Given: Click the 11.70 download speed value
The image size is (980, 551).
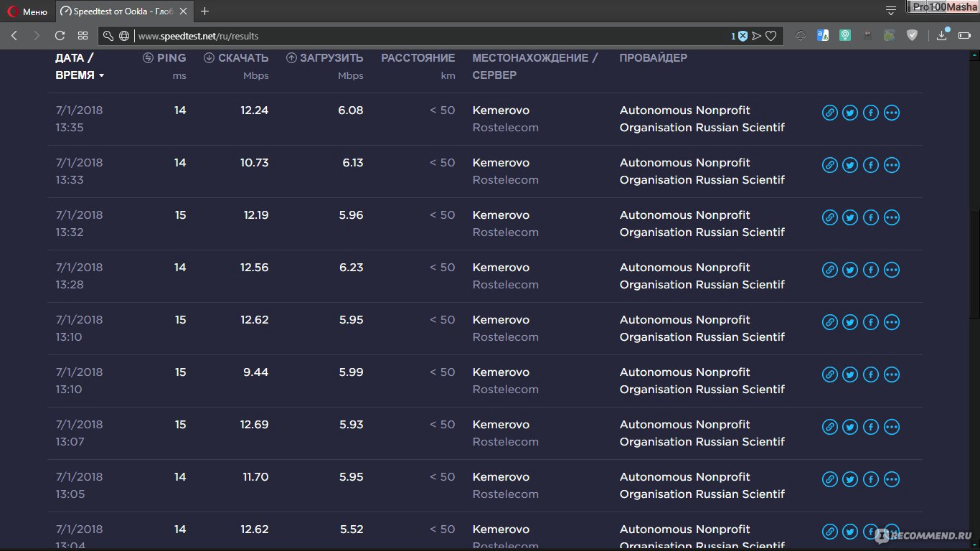Looking at the screenshot, I should click(x=255, y=477).
